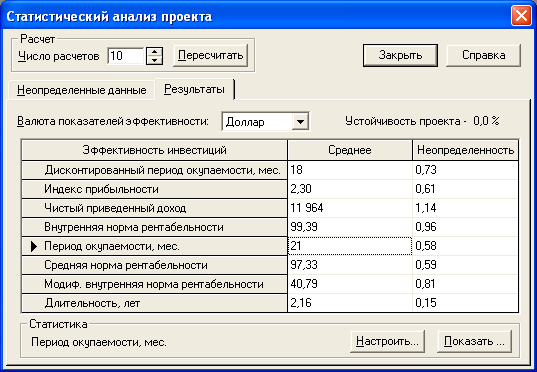The width and height of the screenshot is (537, 372).
Task: Click uncertainty cell 0,73
Action: tap(465, 170)
